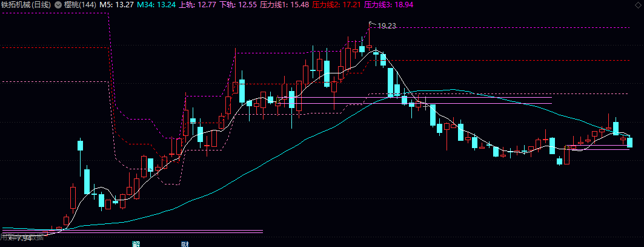Select the 樱桃(144) indicator name
The image size is (644, 247).
click(x=80, y=5)
